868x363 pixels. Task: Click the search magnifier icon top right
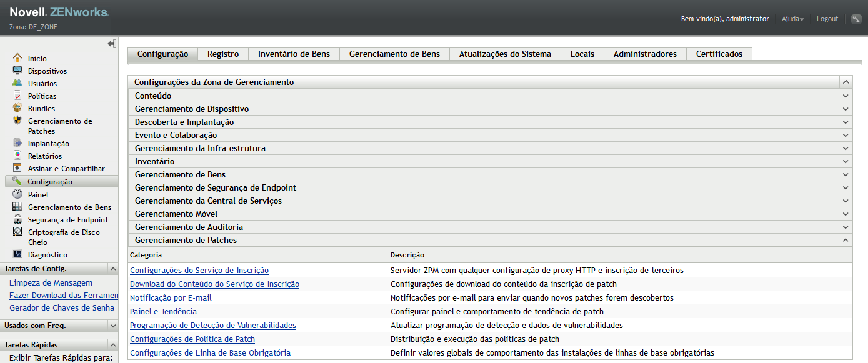[x=856, y=19]
